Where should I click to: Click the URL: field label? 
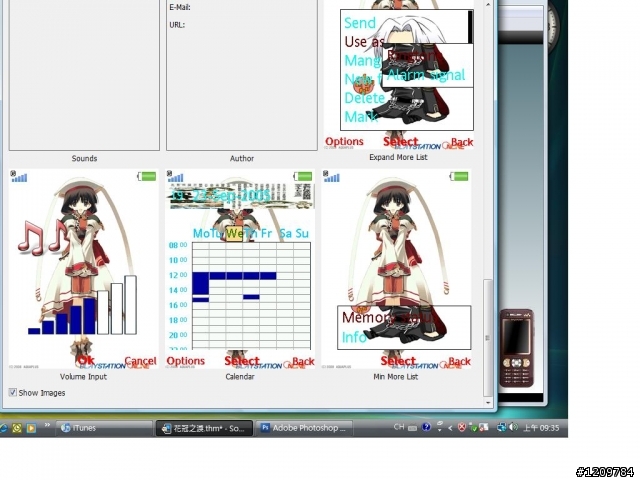[x=177, y=25]
